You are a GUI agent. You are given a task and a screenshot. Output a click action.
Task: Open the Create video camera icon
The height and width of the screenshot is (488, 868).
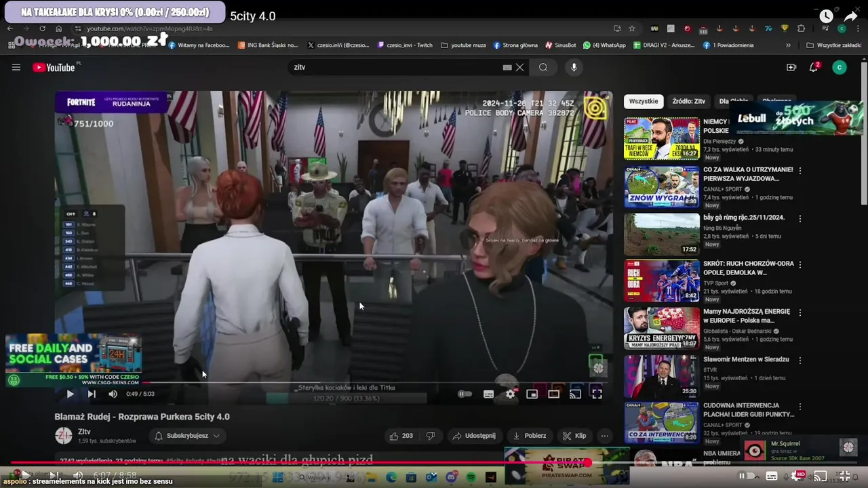coord(791,67)
